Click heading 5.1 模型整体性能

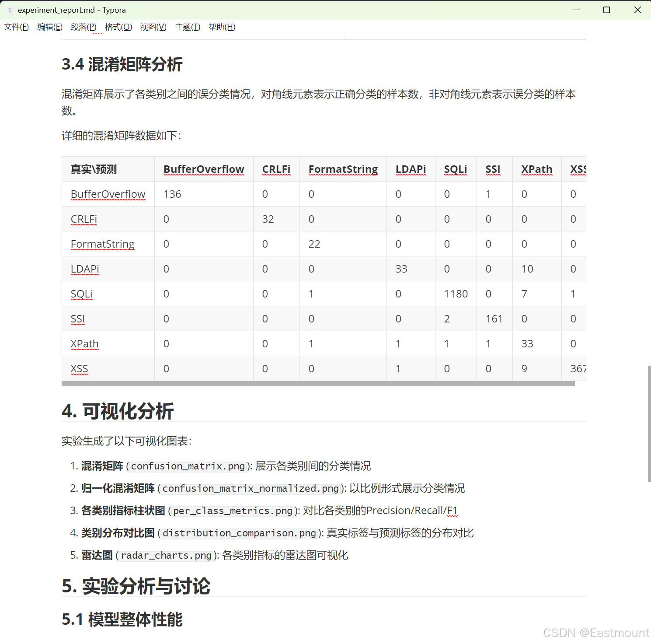coord(122,619)
